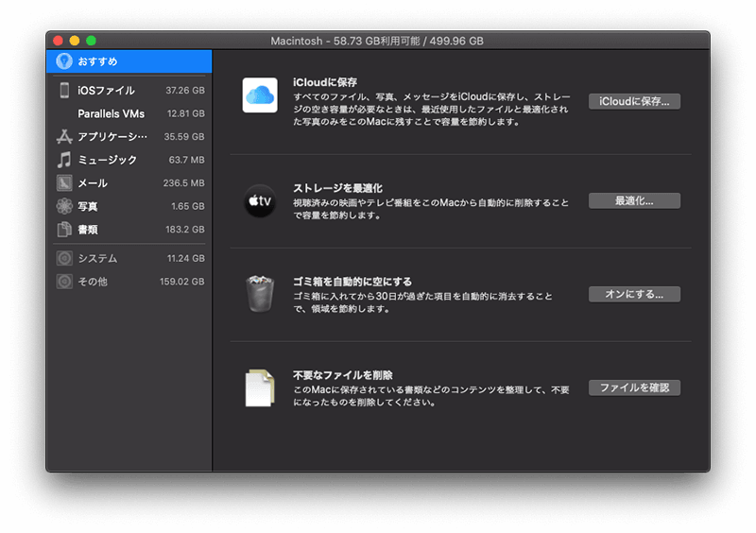Open the アプリケーシ… sidebar category

[129, 136]
